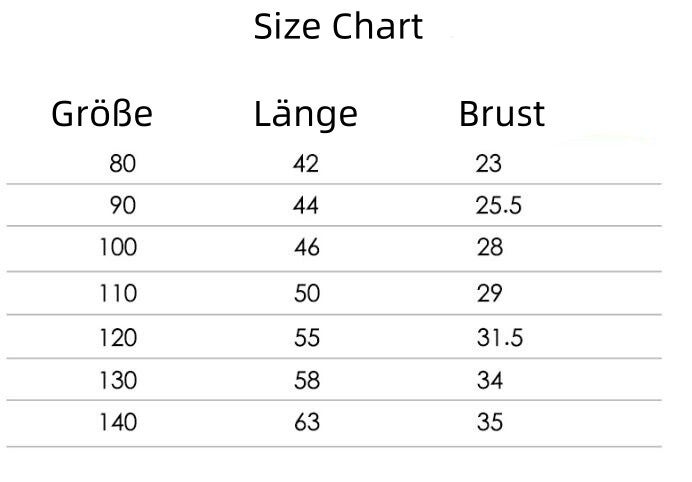Select size 80 in Größe column
Image resolution: width=692 pixels, height=482 pixels.
click(122, 163)
